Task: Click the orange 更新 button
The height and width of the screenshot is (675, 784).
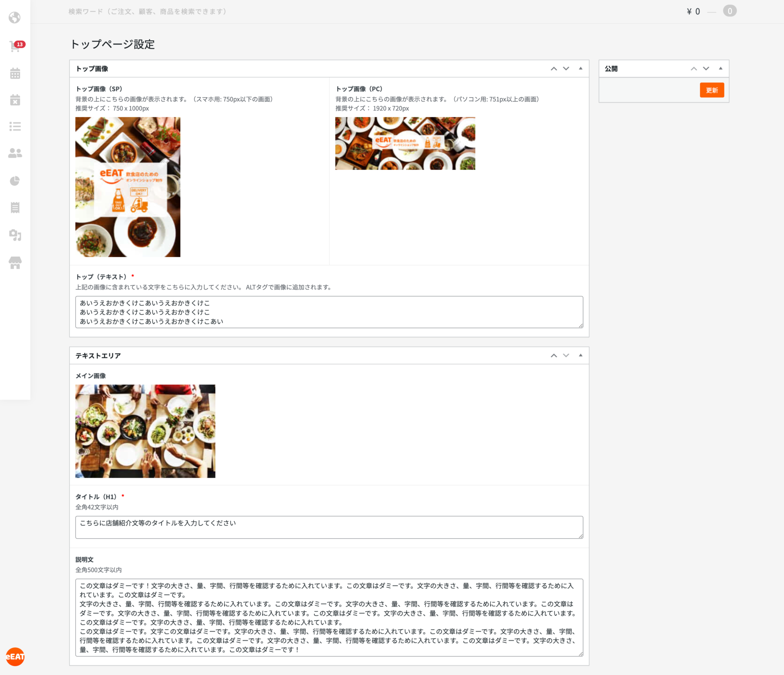Action: (x=712, y=90)
